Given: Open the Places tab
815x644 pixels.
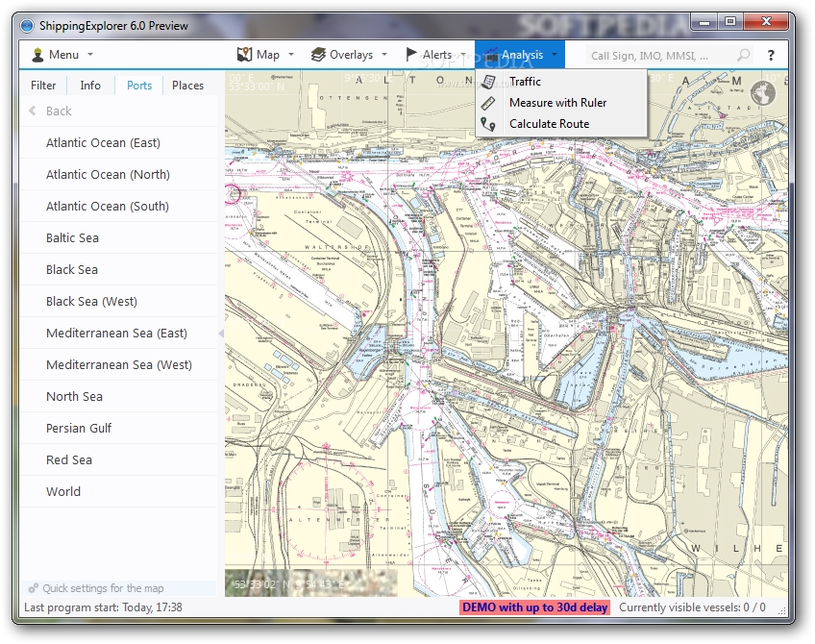Looking at the screenshot, I should pos(187,86).
